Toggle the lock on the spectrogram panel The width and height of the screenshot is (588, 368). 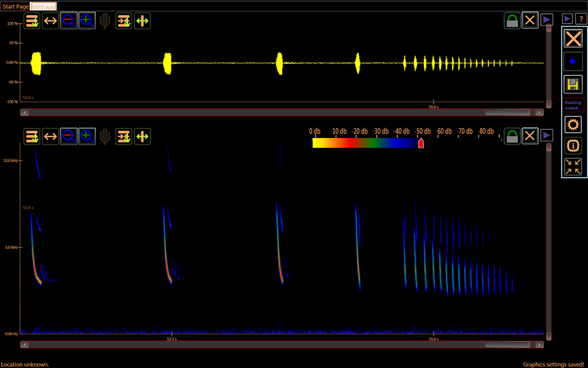(512, 136)
